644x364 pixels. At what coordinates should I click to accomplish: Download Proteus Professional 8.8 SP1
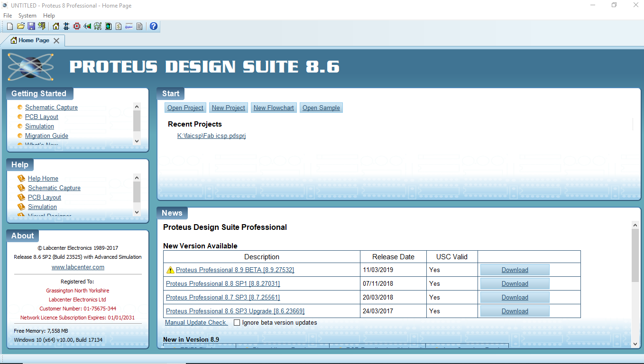[x=515, y=283]
